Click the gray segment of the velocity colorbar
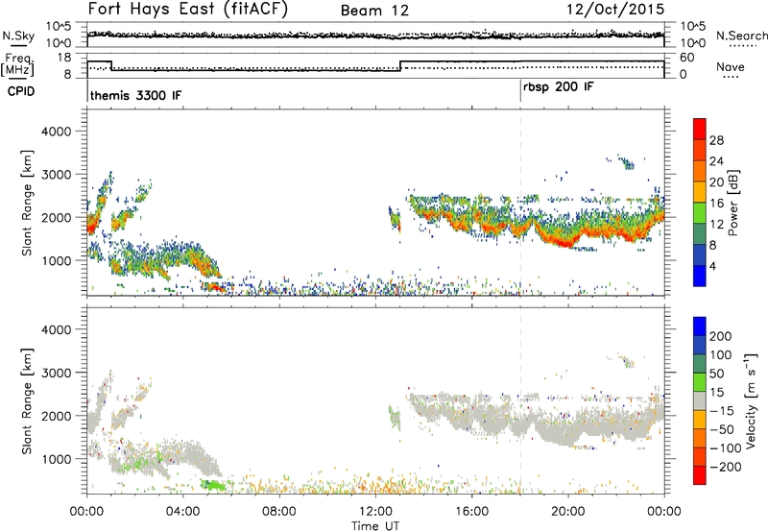768x532 pixels. pos(700,401)
